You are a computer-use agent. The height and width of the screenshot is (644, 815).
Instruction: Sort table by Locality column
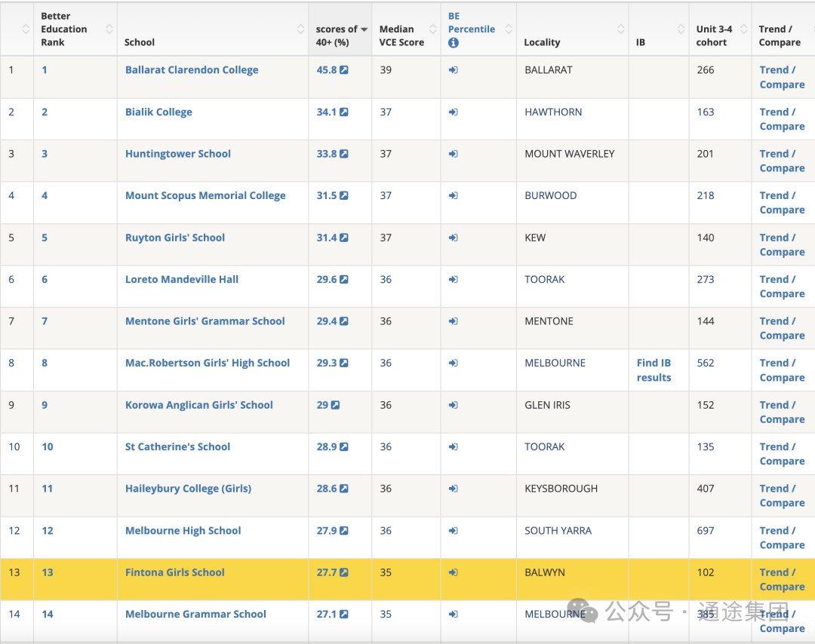(x=620, y=29)
